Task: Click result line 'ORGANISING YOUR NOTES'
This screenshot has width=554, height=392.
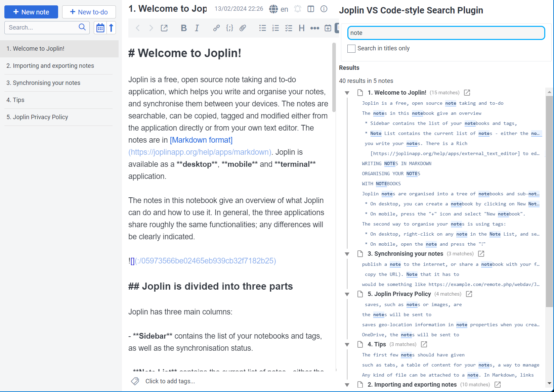Action: [391, 174]
